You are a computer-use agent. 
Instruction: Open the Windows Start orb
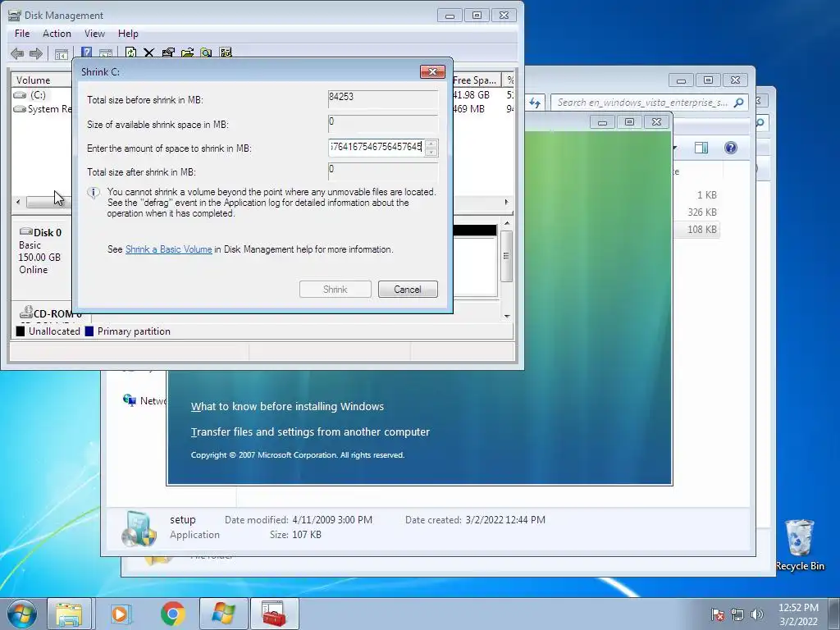22,614
